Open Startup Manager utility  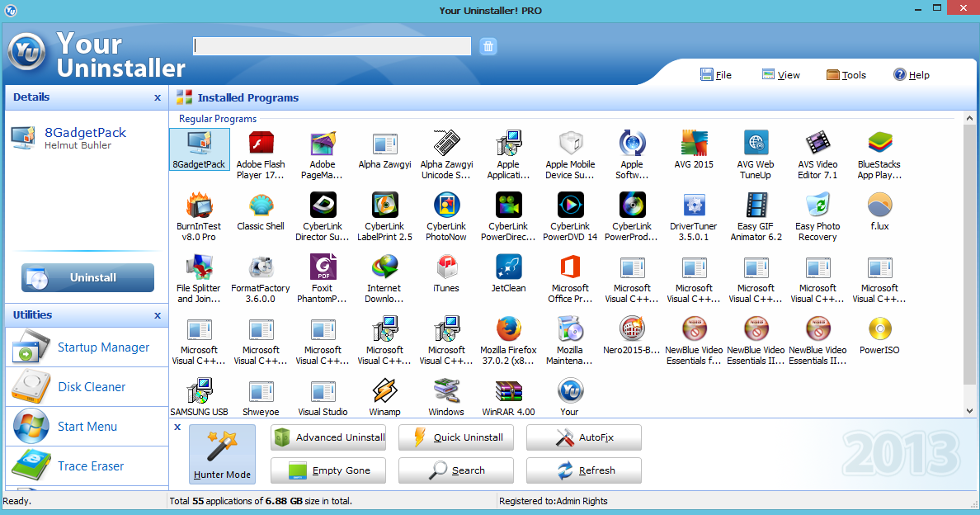(x=87, y=347)
